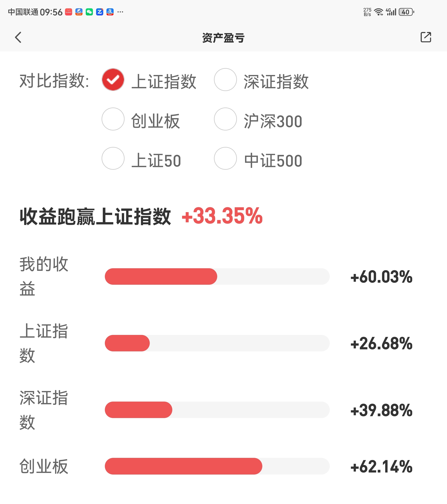Select the 创业板 radio button
Viewport: 447px width, 504px height.
(113, 119)
